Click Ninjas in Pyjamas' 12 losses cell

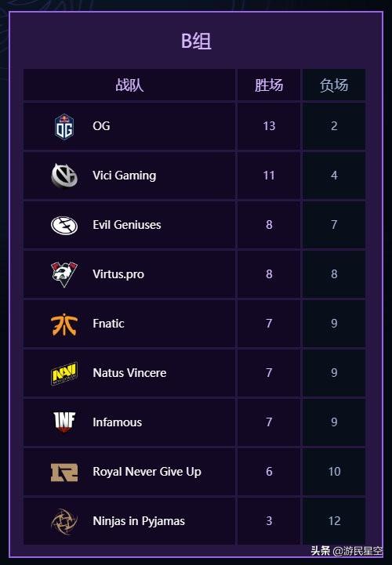point(334,521)
